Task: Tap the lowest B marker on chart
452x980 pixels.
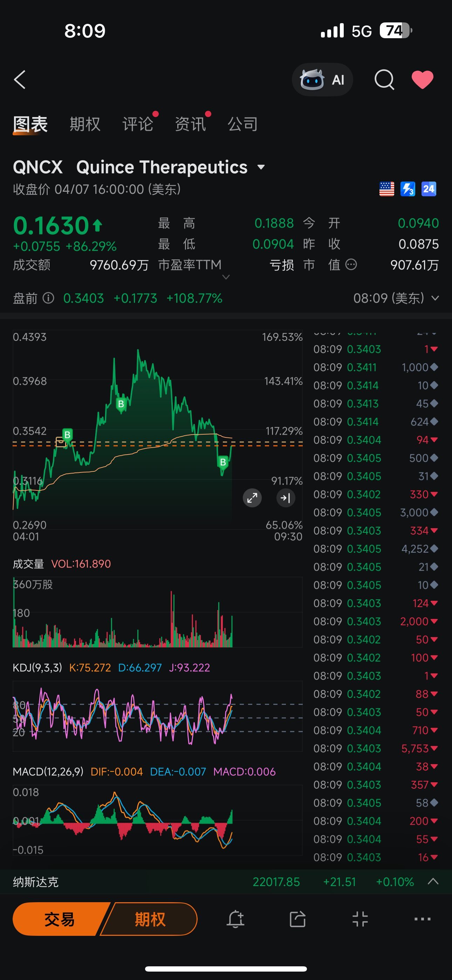Action: [222, 463]
